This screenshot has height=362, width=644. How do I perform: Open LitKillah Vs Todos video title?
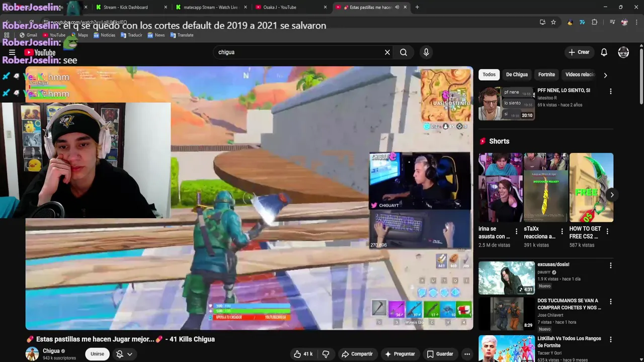[x=569, y=342]
